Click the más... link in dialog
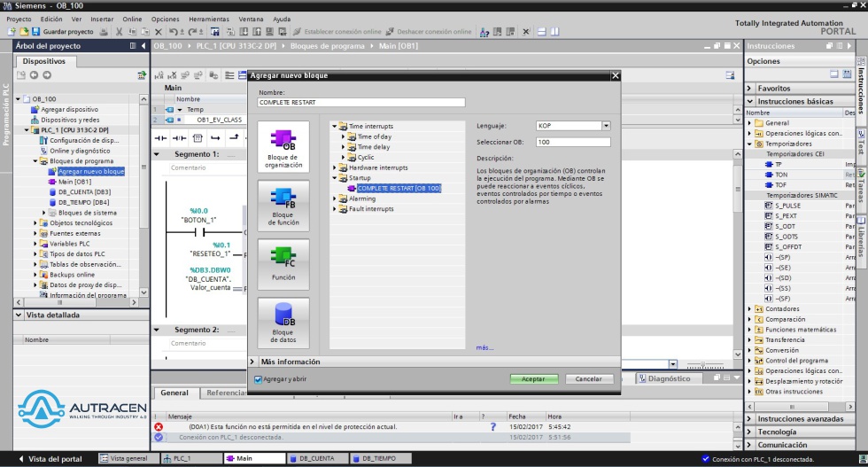The width and height of the screenshot is (868, 467). click(x=484, y=348)
